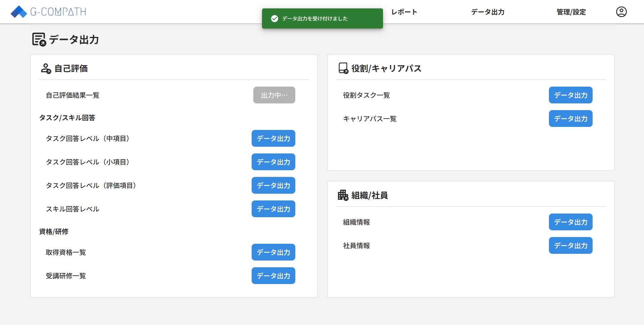
Task: Export 役割タスク一覧 data
Action: [x=570, y=95]
